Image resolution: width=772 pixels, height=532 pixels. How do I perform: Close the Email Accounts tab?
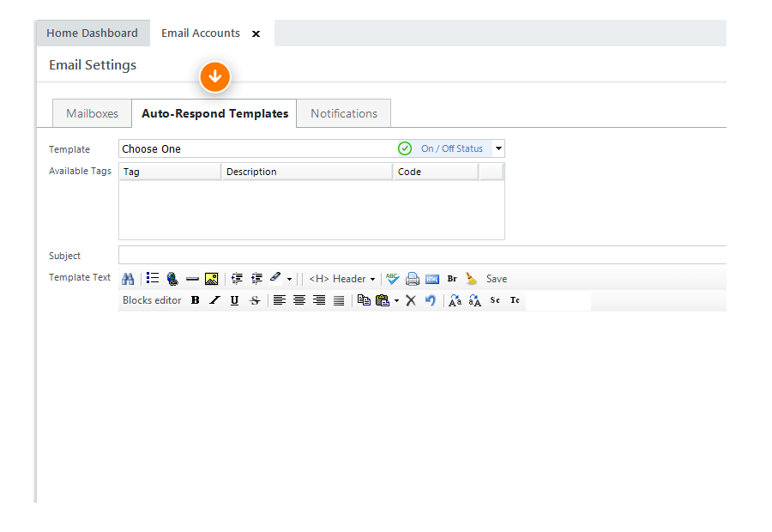[256, 33]
